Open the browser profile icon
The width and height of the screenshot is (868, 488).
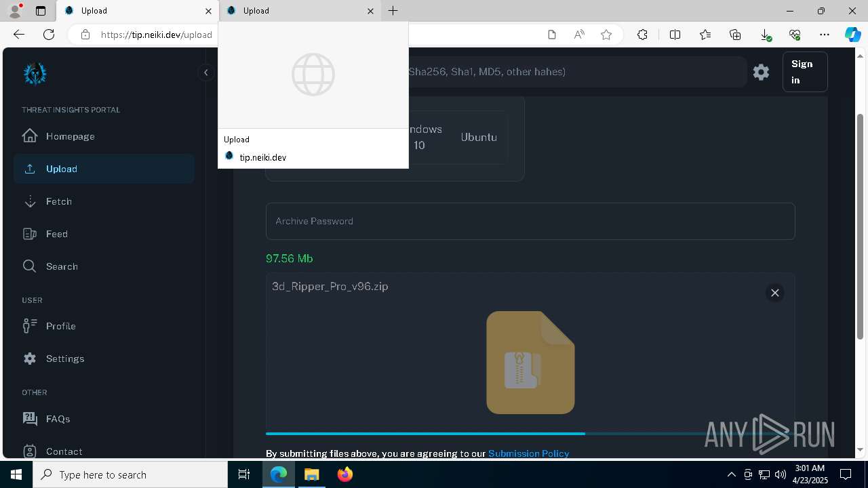tap(15, 11)
